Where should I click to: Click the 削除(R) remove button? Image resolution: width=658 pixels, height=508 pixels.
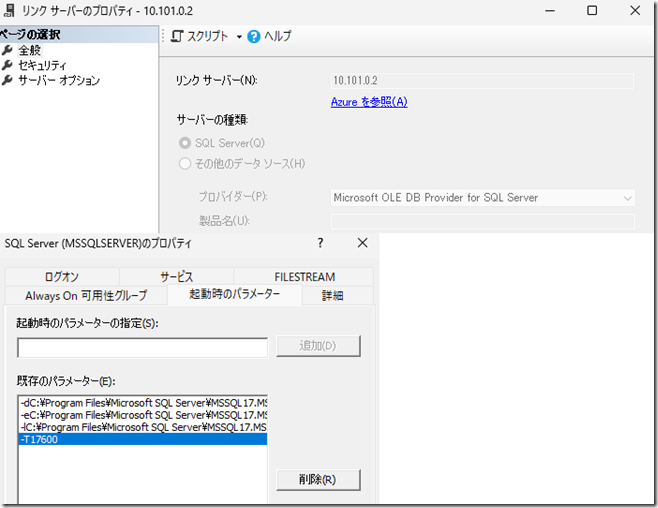point(317,479)
